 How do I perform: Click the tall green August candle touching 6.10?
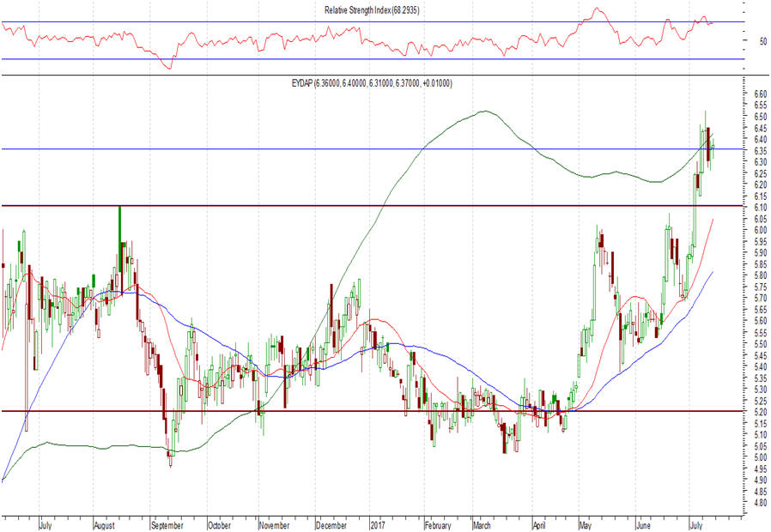(x=119, y=220)
